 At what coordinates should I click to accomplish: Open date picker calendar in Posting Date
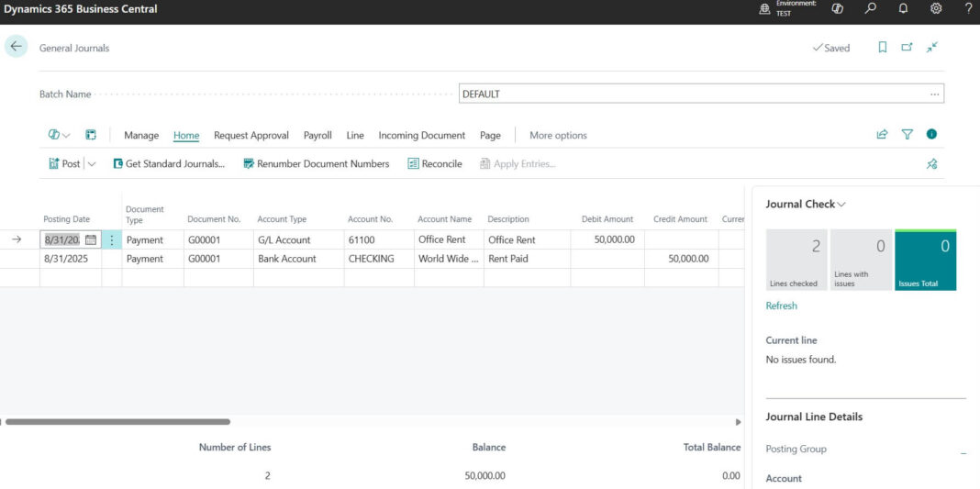tap(91, 240)
